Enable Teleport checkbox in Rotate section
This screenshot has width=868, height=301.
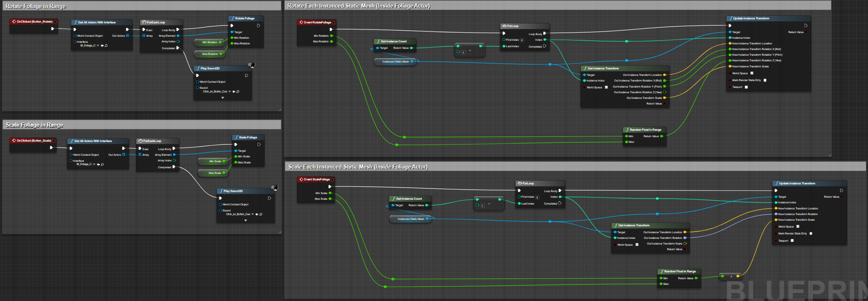pyautogui.click(x=746, y=87)
